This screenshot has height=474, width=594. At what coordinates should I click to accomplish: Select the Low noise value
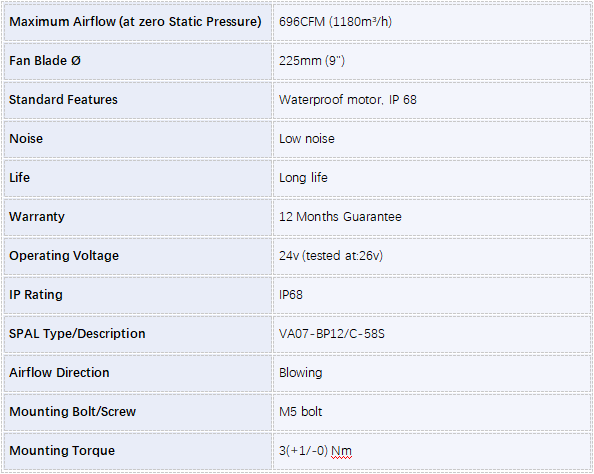pos(306,139)
